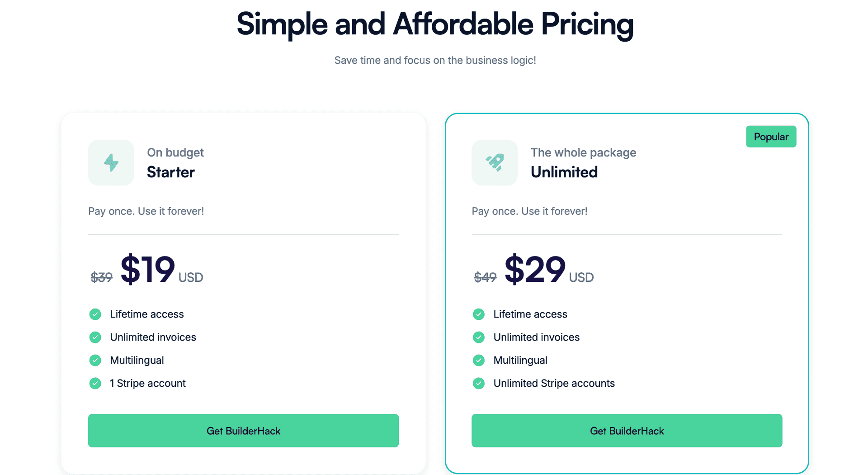Click Get BuilderHack under the Unlimited plan
Image resolution: width=868 pixels, height=475 pixels.
click(627, 431)
